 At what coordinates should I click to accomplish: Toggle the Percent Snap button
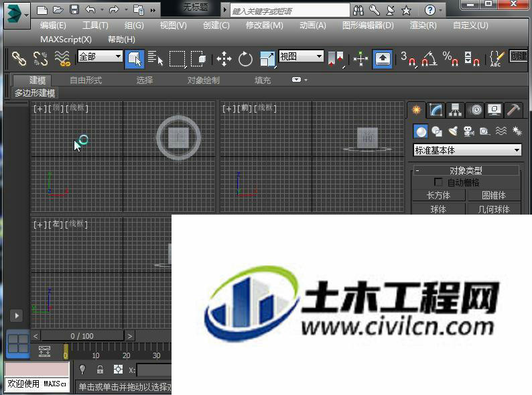(x=450, y=59)
